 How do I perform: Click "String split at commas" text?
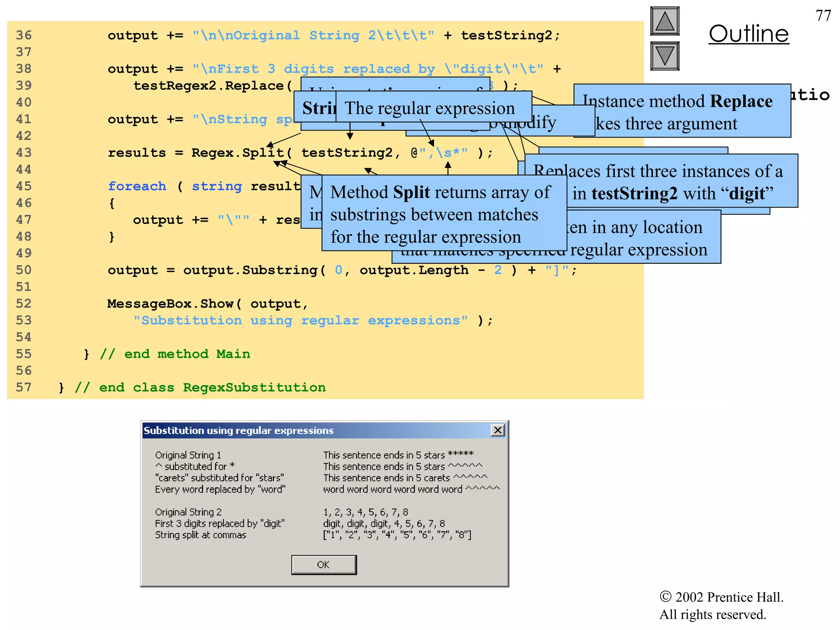point(201,535)
